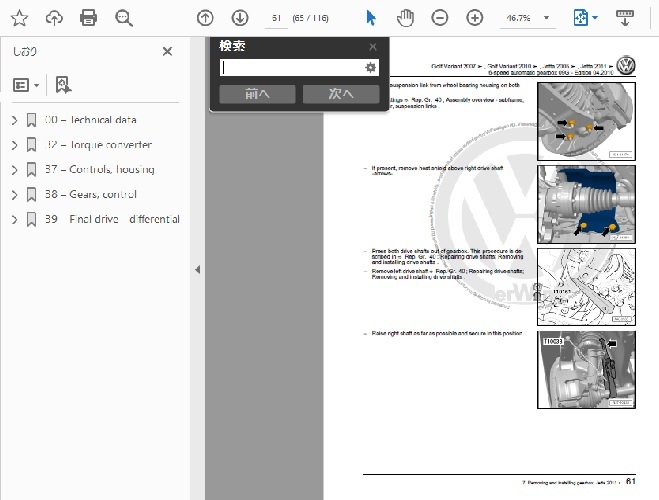The height and width of the screenshot is (500, 659).
Task: Click the star bookmark favorite icon
Action: 19,18
